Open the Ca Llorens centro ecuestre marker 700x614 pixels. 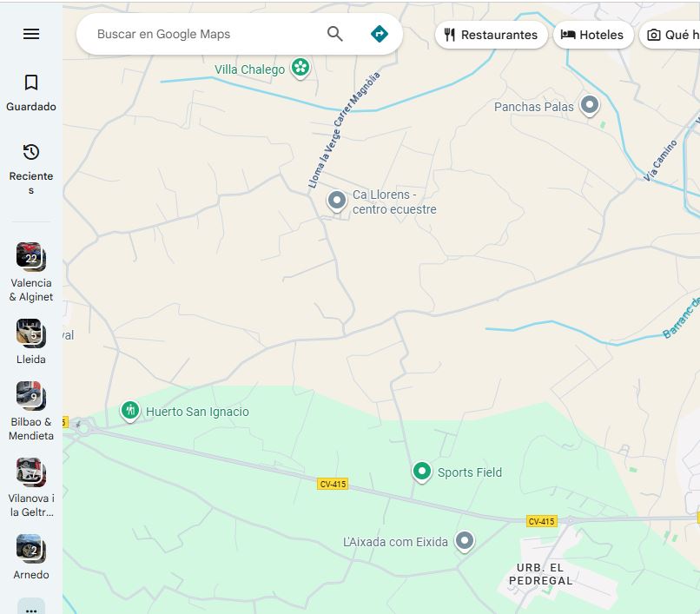pos(337,199)
